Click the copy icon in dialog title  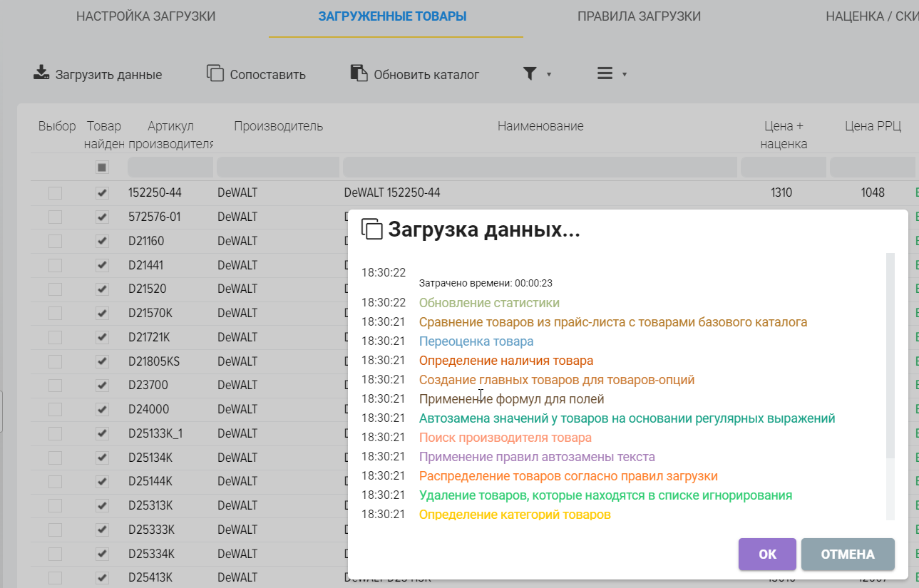[372, 229]
